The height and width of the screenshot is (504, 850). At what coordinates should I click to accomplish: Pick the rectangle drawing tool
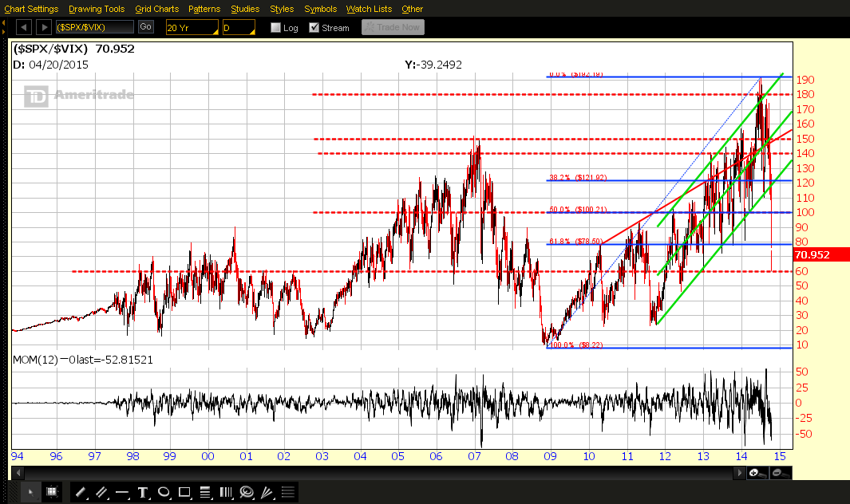click(x=184, y=492)
